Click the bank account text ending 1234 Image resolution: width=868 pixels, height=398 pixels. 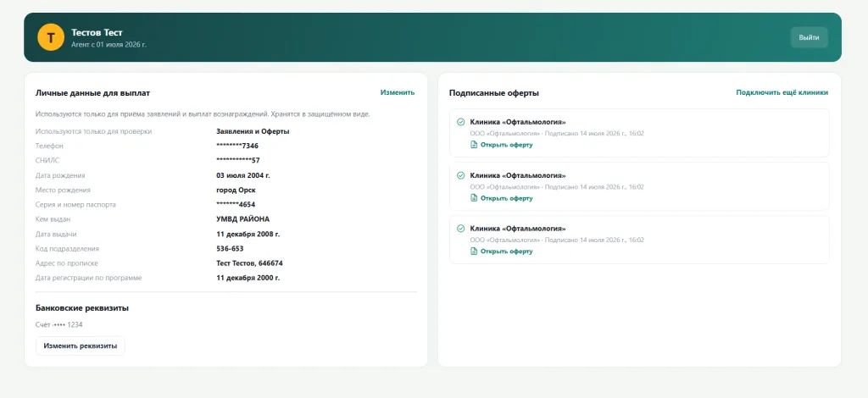click(59, 324)
